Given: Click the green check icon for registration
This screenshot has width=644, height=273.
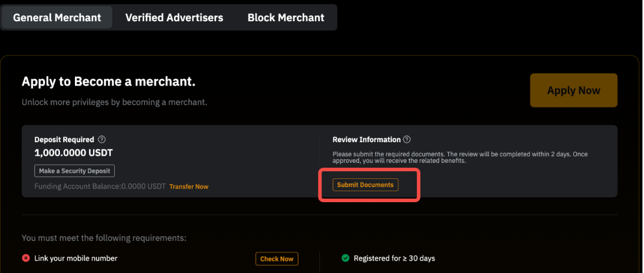Looking at the screenshot, I should coord(345,258).
